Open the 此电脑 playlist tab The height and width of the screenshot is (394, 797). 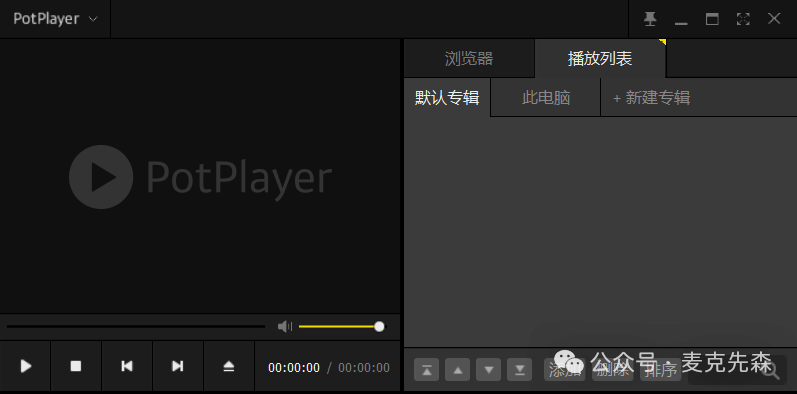click(x=545, y=97)
